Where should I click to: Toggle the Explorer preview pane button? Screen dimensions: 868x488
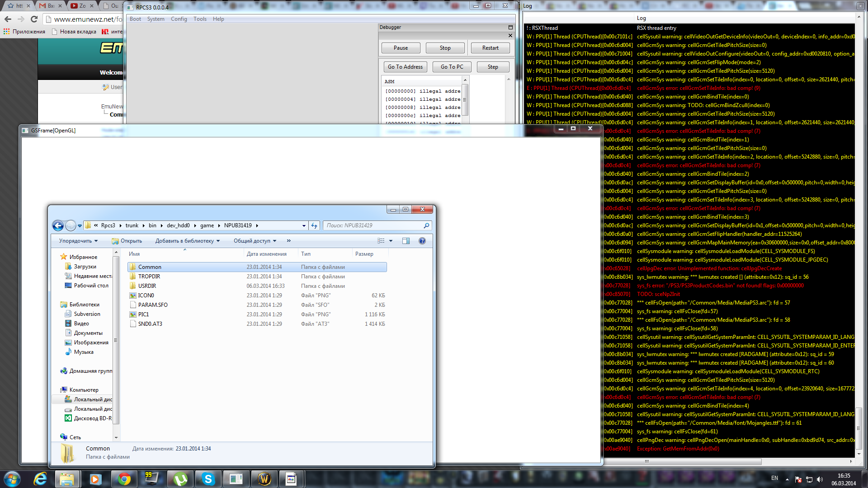(x=406, y=241)
